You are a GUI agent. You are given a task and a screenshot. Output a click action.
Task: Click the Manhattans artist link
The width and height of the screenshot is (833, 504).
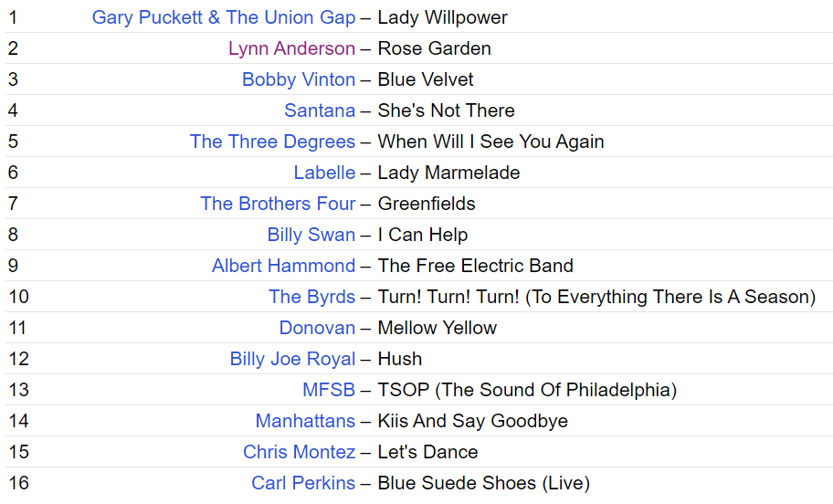pyautogui.click(x=305, y=421)
